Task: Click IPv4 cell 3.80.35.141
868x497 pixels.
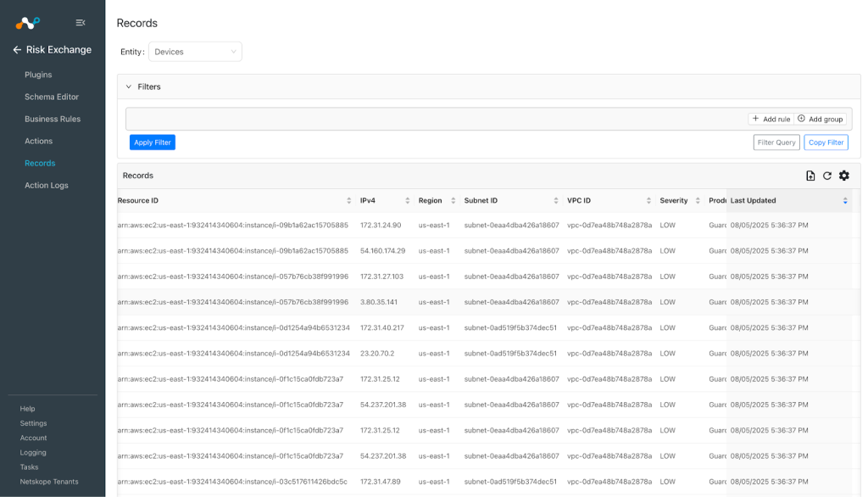Action: coord(379,303)
